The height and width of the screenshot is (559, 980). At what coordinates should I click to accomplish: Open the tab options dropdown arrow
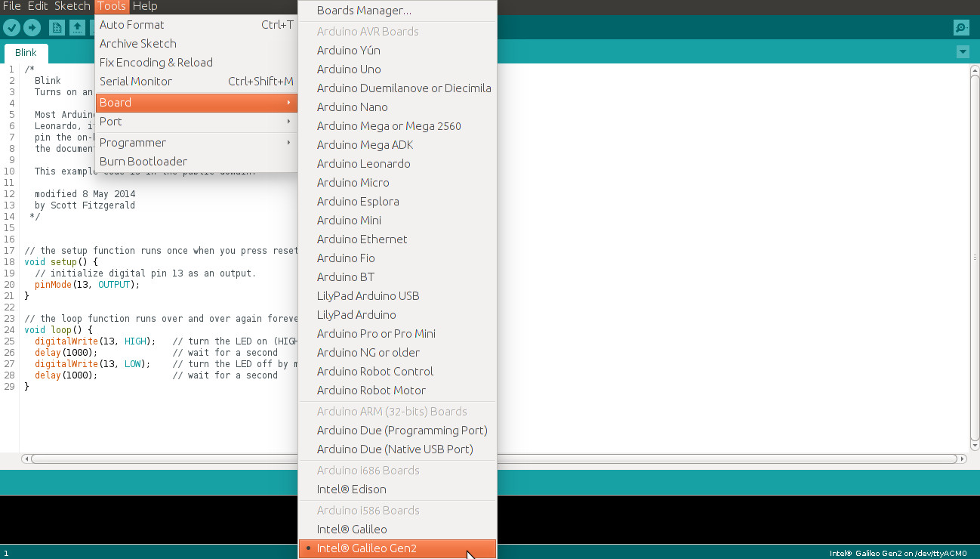[x=963, y=52]
